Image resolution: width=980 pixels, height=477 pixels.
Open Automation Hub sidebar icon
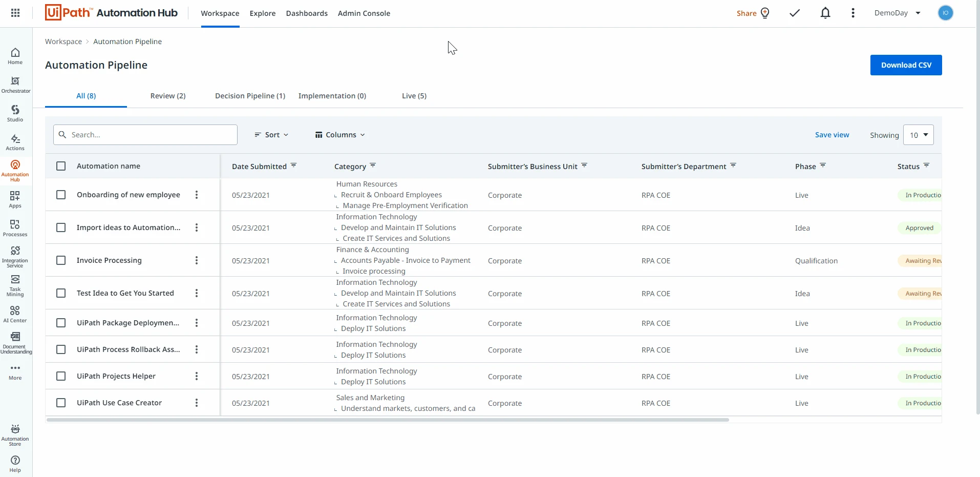(x=15, y=171)
